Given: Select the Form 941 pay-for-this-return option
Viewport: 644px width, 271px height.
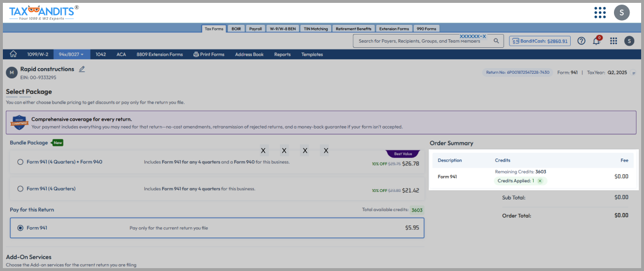Looking at the screenshot, I should click(20, 228).
